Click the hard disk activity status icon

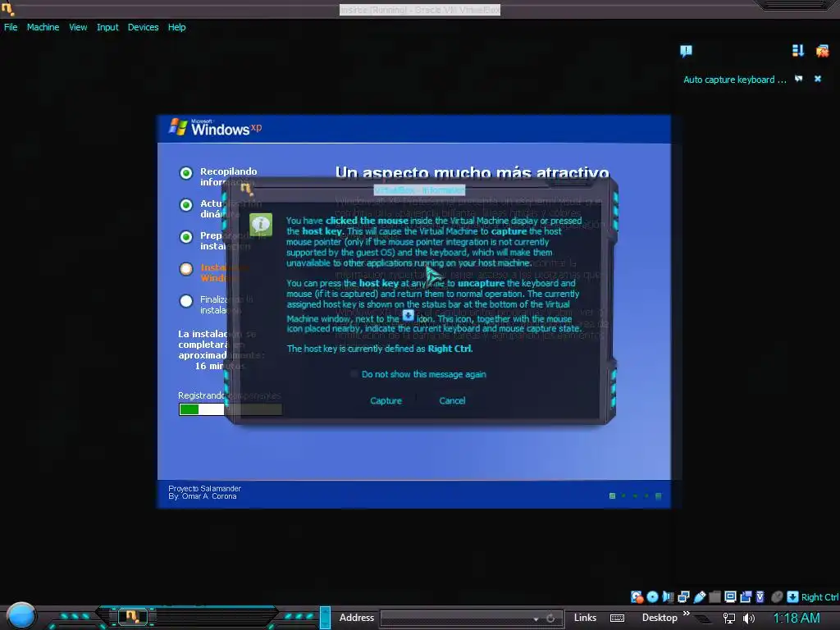[637, 597]
